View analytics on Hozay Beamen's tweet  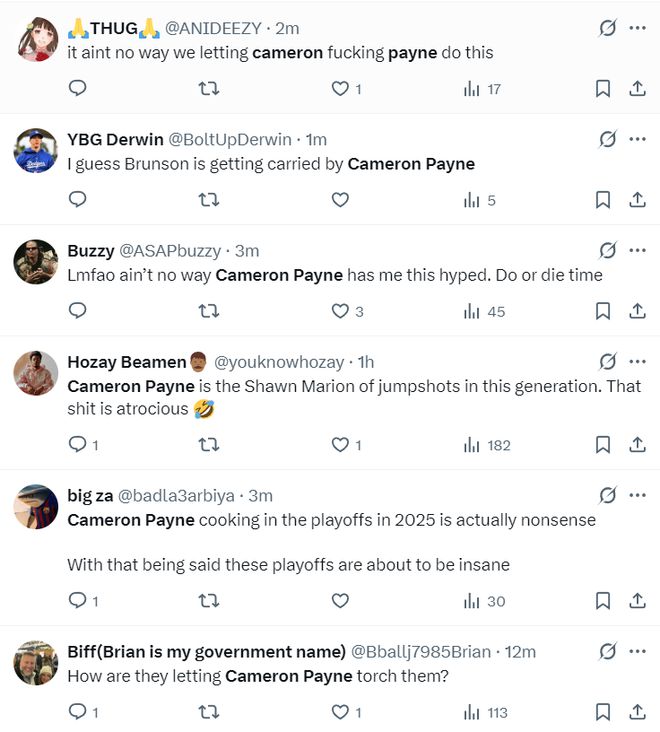(487, 445)
